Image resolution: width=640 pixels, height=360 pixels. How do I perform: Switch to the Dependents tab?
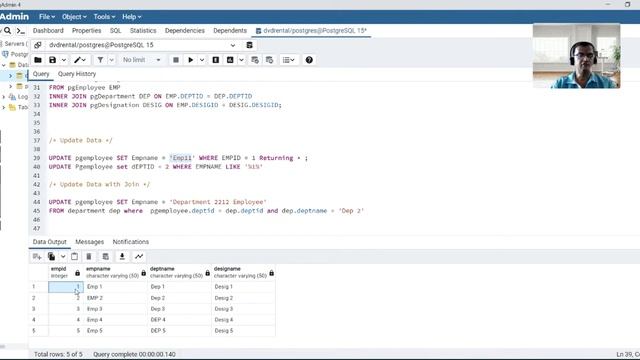230,31
